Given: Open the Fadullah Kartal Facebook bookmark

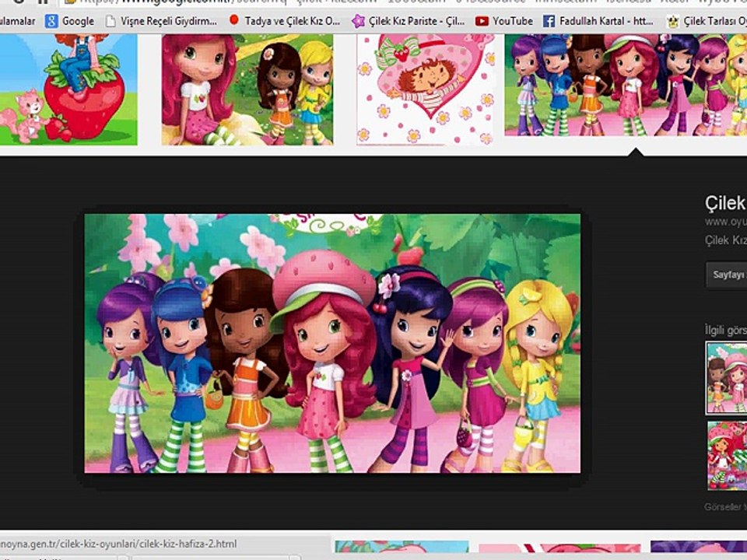Looking at the screenshot, I should pos(599,21).
